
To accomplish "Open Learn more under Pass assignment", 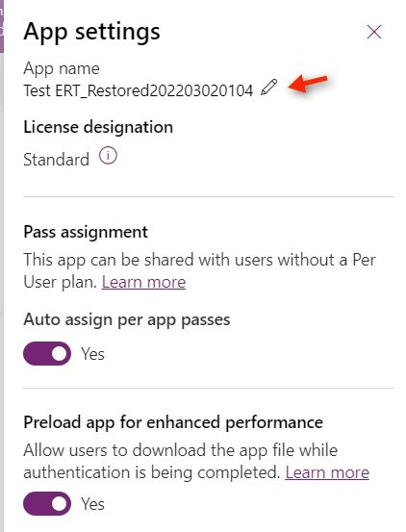I will click(x=143, y=282).
